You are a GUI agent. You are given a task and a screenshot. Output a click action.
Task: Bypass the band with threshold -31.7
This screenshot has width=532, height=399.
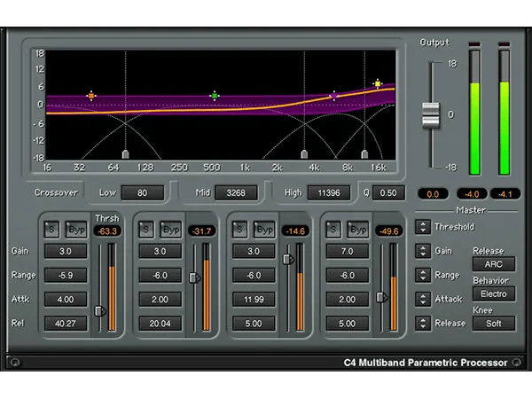170,230
